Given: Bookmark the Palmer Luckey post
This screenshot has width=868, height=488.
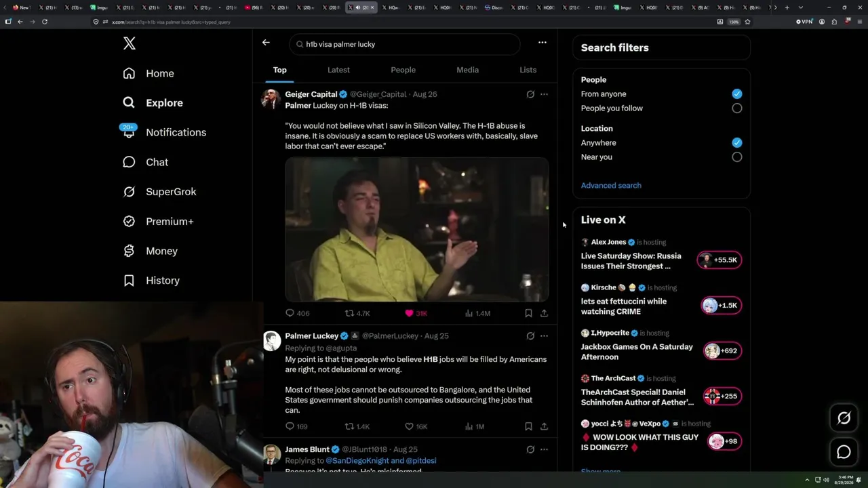Looking at the screenshot, I should click(528, 426).
